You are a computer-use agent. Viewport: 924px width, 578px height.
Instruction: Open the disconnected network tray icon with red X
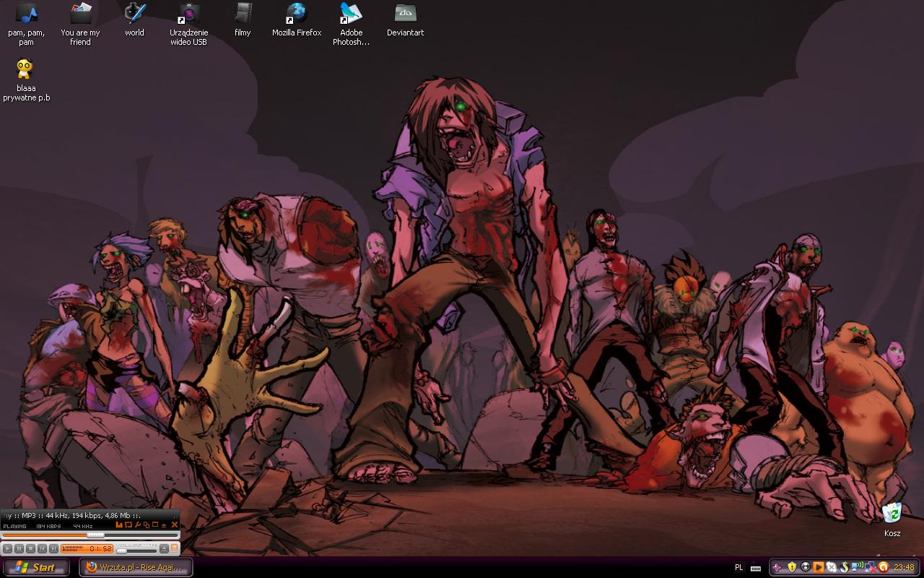tap(871, 568)
